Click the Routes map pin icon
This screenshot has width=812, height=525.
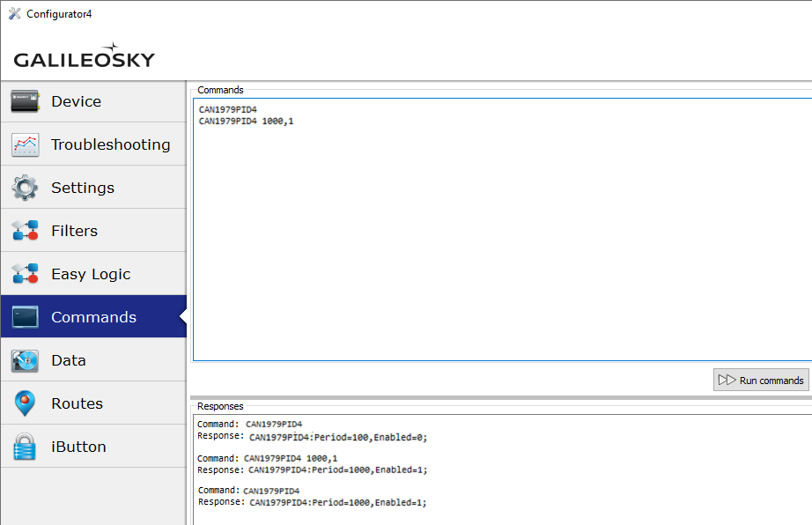(25, 403)
